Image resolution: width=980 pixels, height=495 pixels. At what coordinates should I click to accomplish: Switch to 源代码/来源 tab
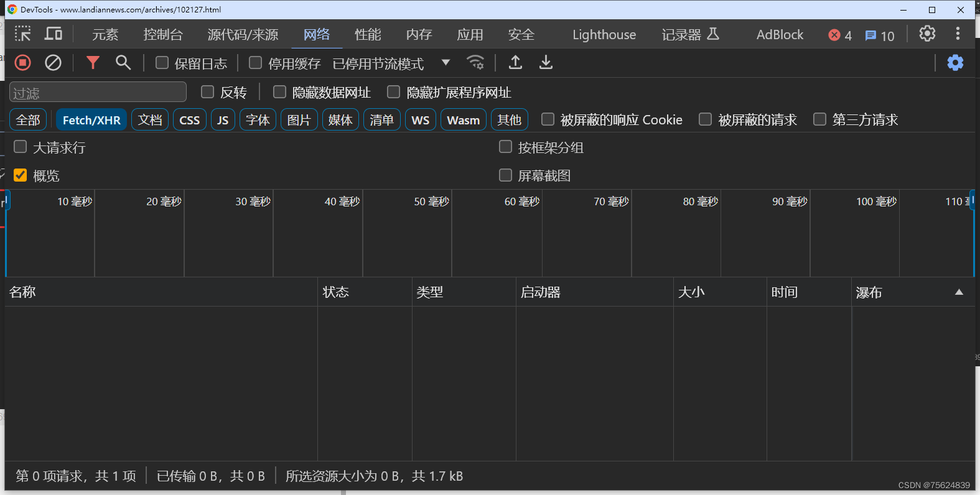click(243, 35)
